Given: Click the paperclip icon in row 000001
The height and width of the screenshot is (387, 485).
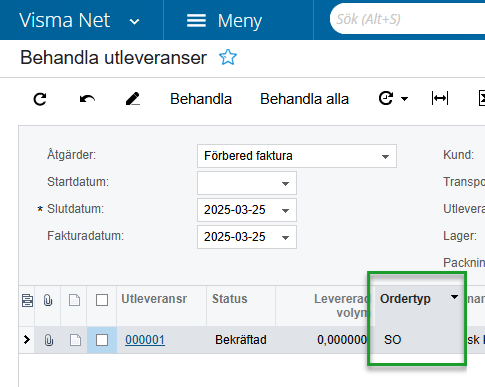Looking at the screenshot, I should pos(49,340).
